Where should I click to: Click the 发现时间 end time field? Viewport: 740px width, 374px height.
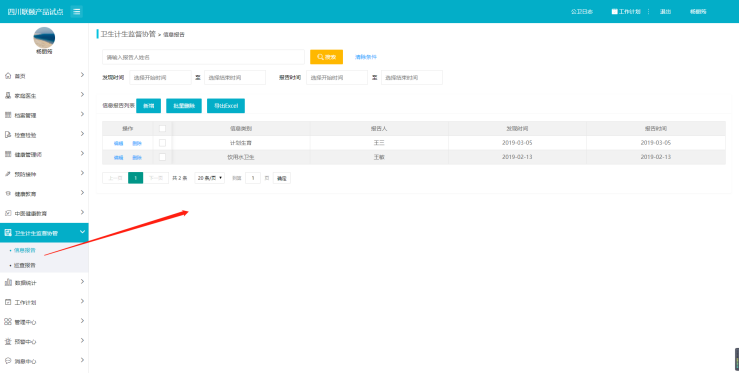235,77
